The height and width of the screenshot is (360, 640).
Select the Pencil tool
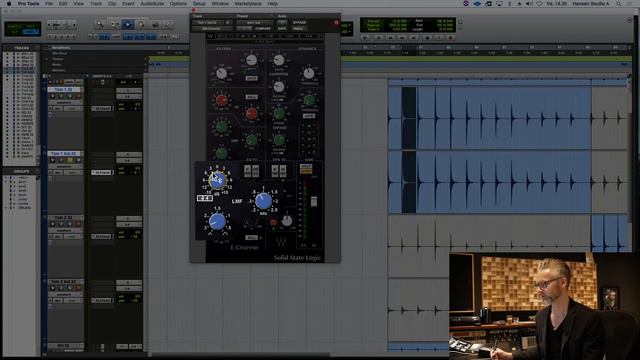(168, 24)
